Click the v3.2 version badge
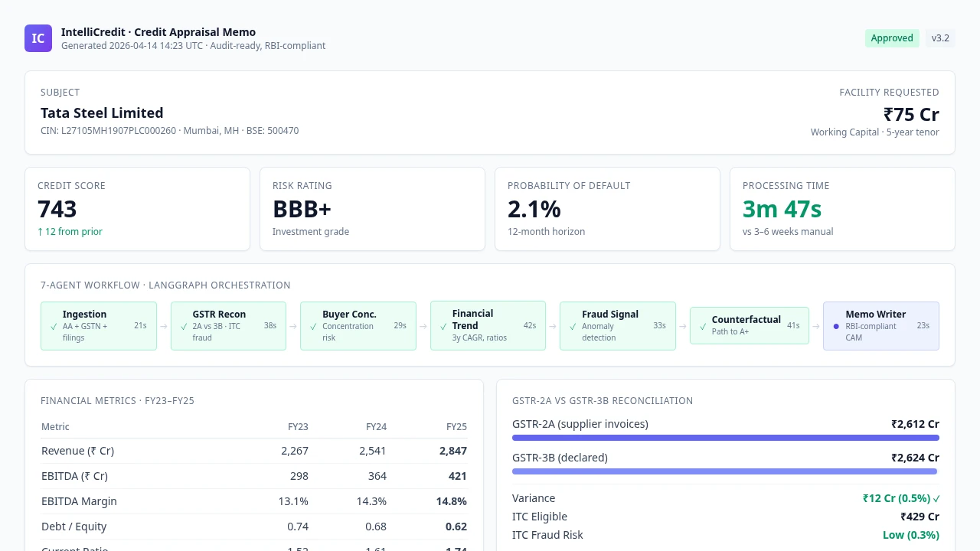 940,38
